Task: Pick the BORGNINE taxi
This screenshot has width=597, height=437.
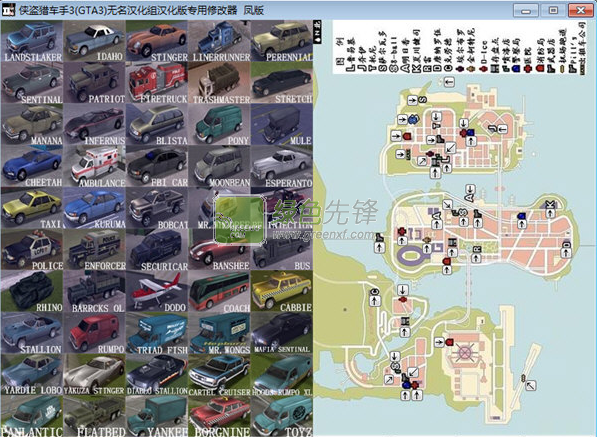Action: 219,416
